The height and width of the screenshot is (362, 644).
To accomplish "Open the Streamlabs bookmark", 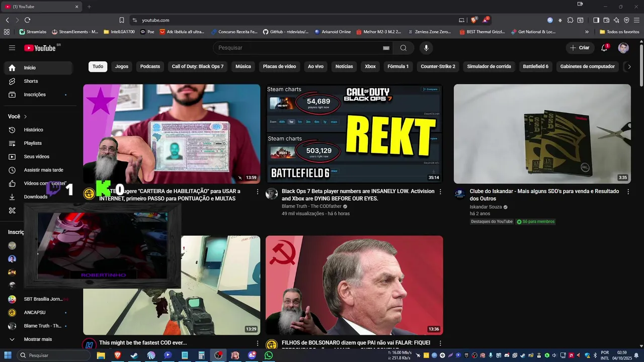I will tap(33, 32).
